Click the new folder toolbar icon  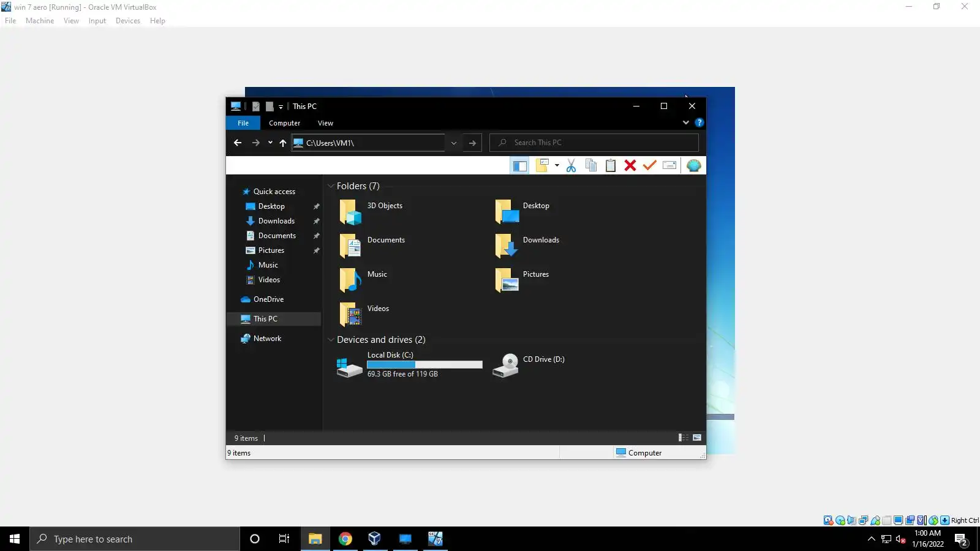(x=542, y=165)
